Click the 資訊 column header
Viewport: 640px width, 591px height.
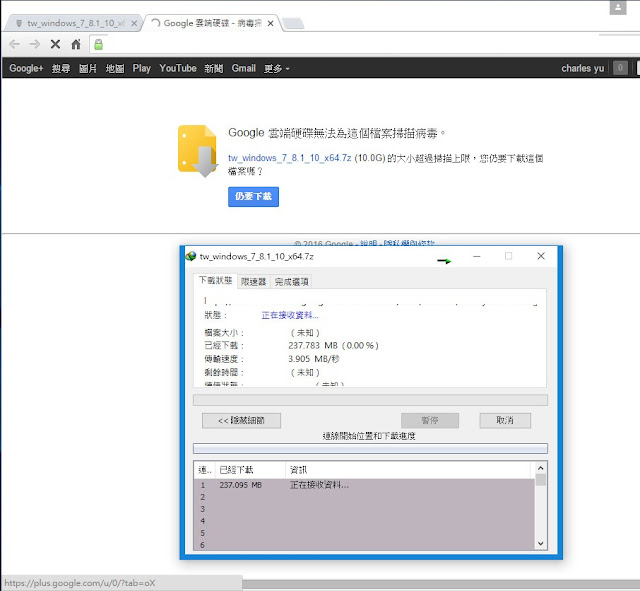(x=409, y=470)
